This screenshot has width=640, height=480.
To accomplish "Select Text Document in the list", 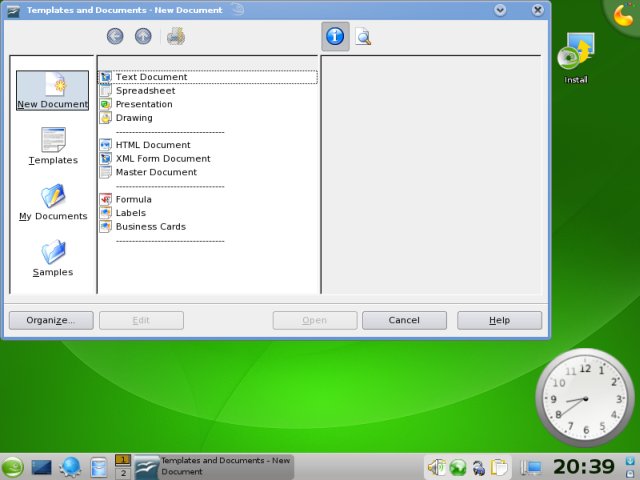I will click(x=151, y=77).
